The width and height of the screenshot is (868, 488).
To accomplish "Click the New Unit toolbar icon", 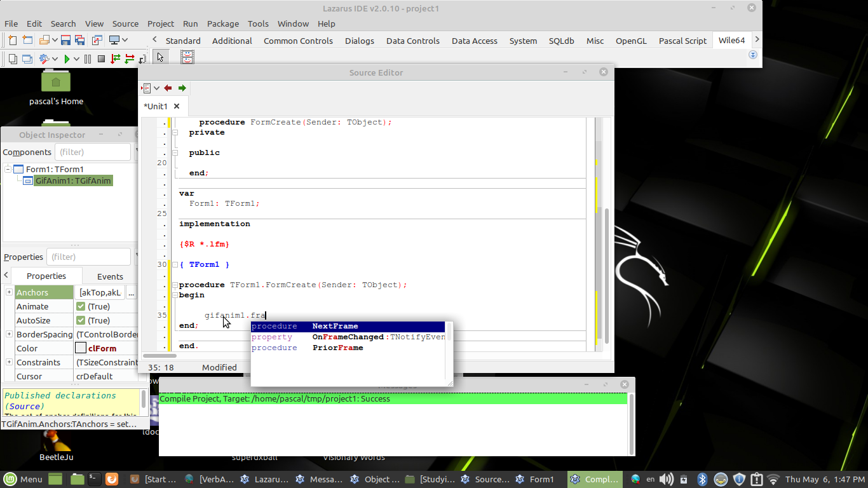I will [x=13, y=40].
